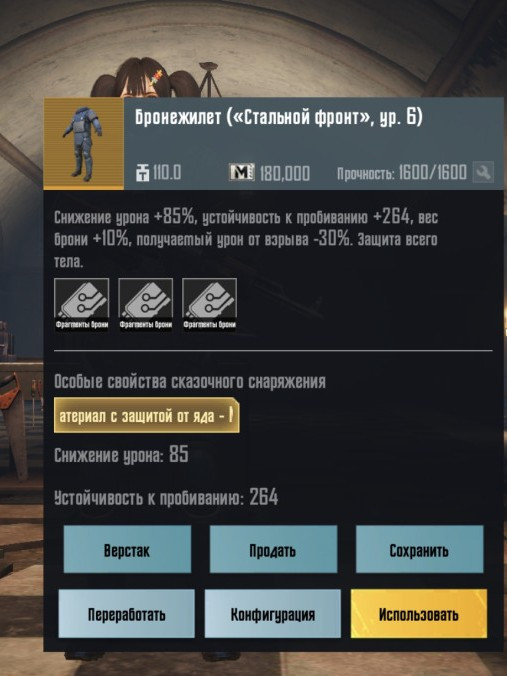Viewport: 507px width, 676px height.
Task: Click the armor title Бронежилет Стальной фронт
Action: [x=279, y=117]
